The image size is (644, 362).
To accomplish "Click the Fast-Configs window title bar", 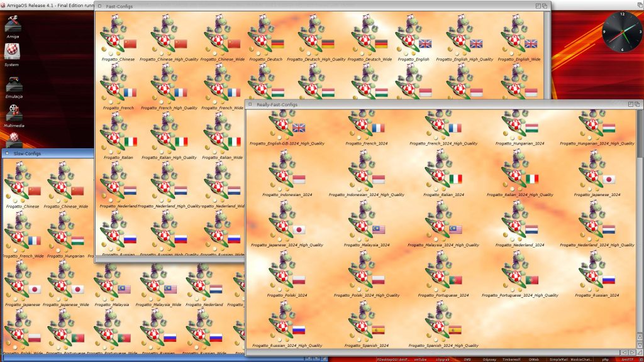I will (323, 6).
